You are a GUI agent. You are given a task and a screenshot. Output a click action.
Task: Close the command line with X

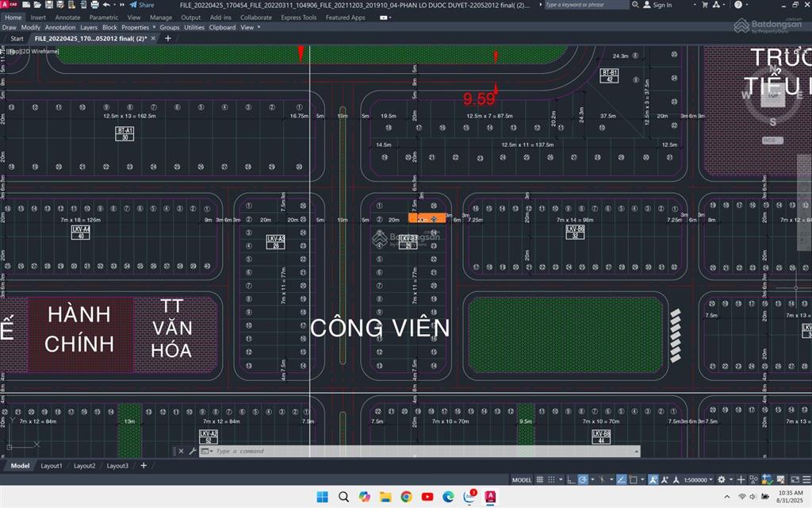[181, 451]
